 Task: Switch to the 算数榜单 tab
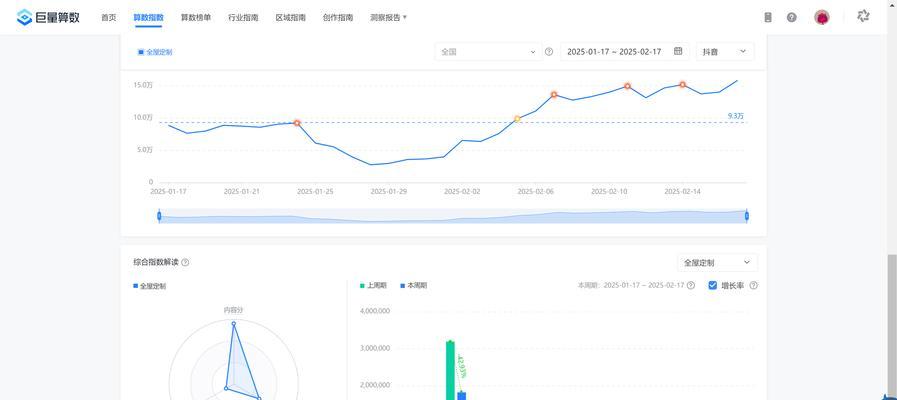[196, 17]
